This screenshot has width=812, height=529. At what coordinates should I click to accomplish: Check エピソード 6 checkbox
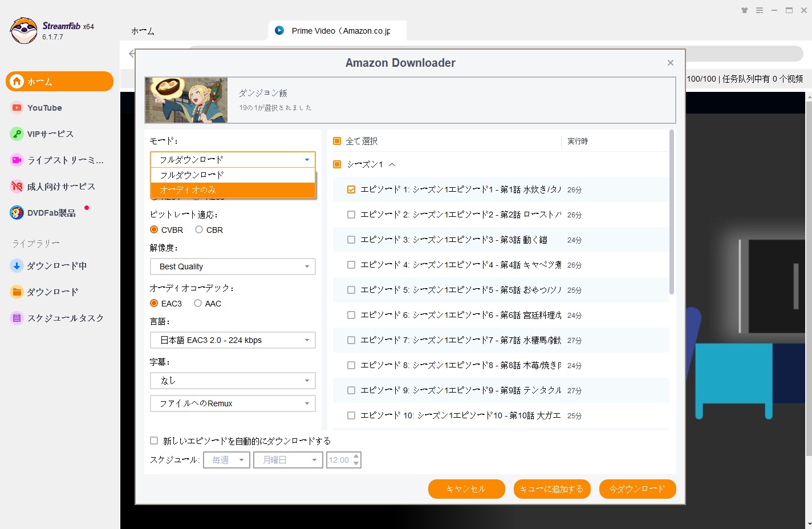351,315
